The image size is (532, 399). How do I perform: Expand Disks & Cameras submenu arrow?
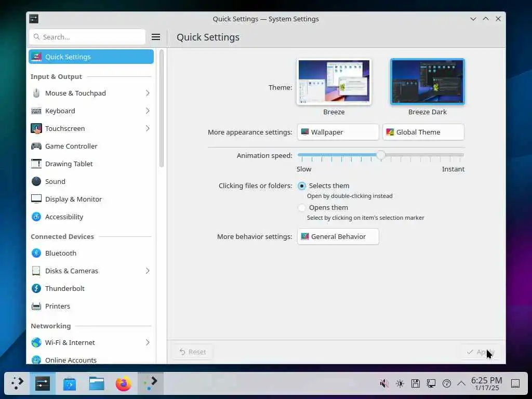(148, 271)
